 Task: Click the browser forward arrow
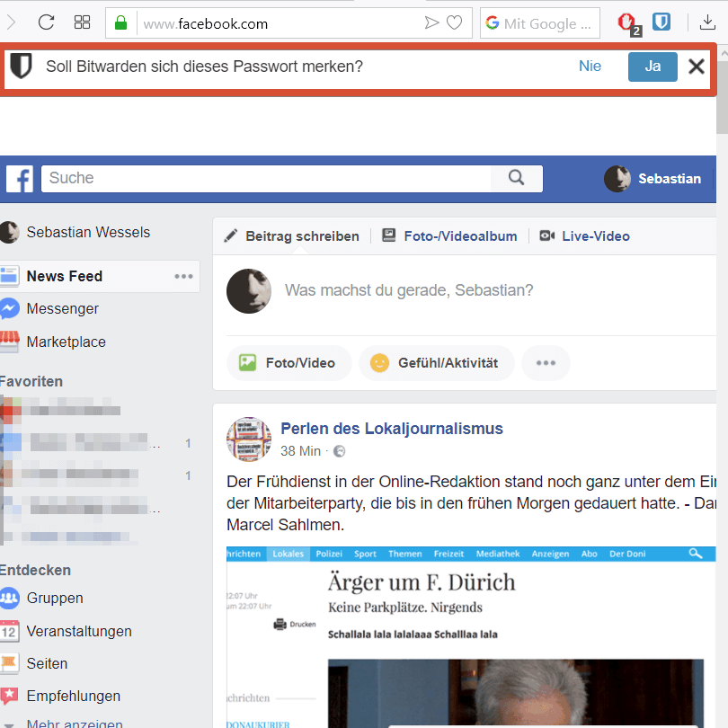click(11, 22)
